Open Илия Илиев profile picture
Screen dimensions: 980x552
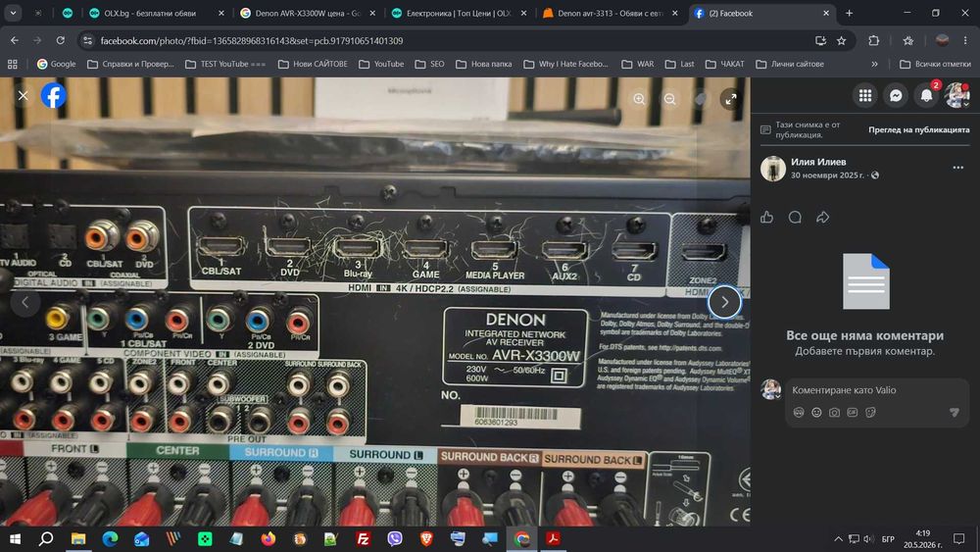point(773,169)
